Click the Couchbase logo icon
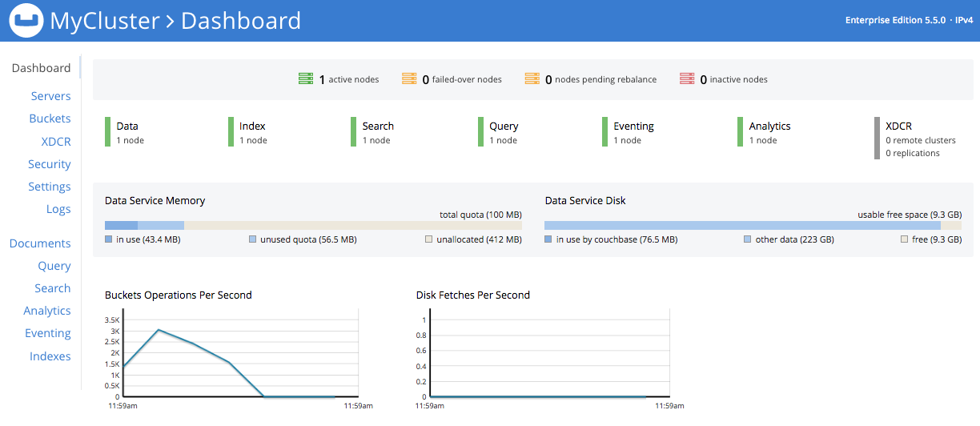 point(26,20)
